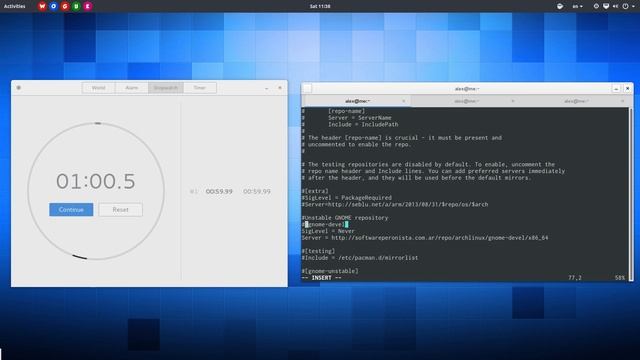Screen dimensions: 640x360
Task: Select the second alex@mac terminal tab
Action: tap(467, 101)
